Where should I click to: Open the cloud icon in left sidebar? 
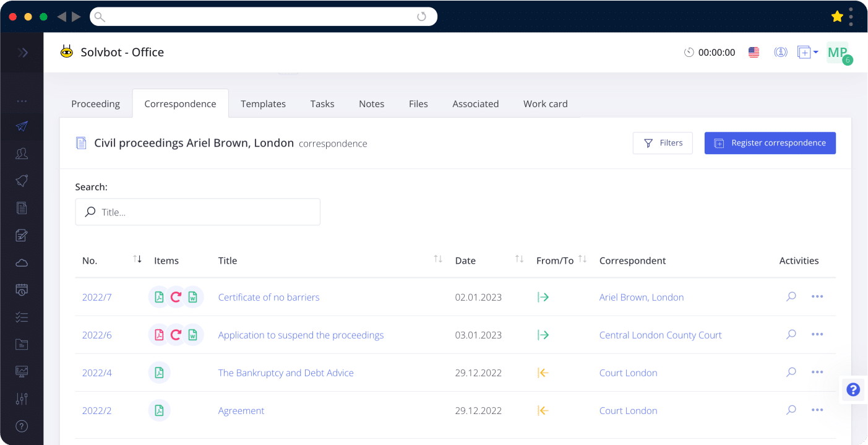[22, 263]
